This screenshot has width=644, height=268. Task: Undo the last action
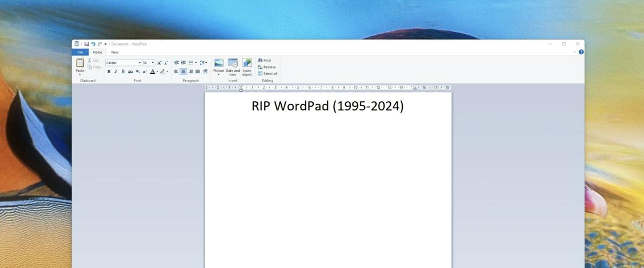click(x=93, y=44)
